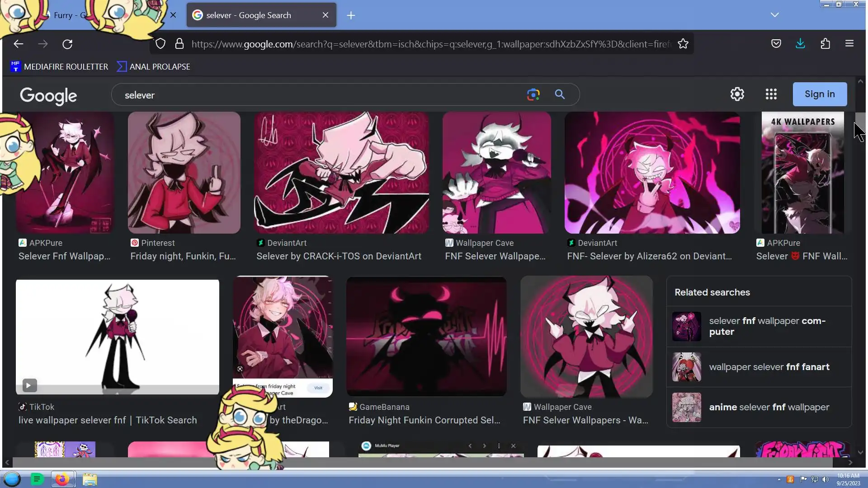Save page to Pocket icon
Viewport: 868px width, 488px height.
click(776, 44)
